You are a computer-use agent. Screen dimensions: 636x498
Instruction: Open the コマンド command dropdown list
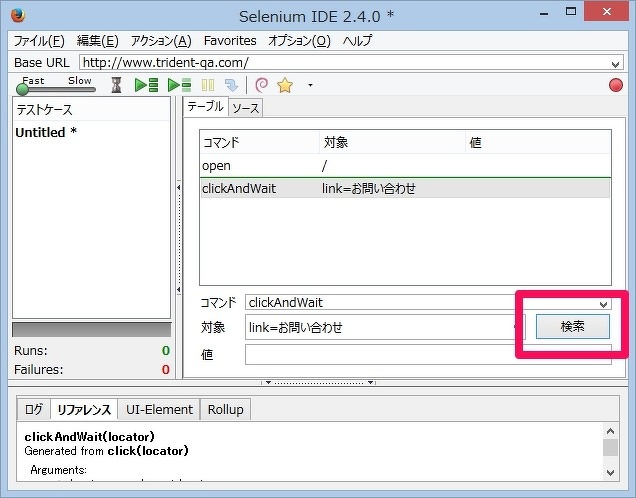603,303
